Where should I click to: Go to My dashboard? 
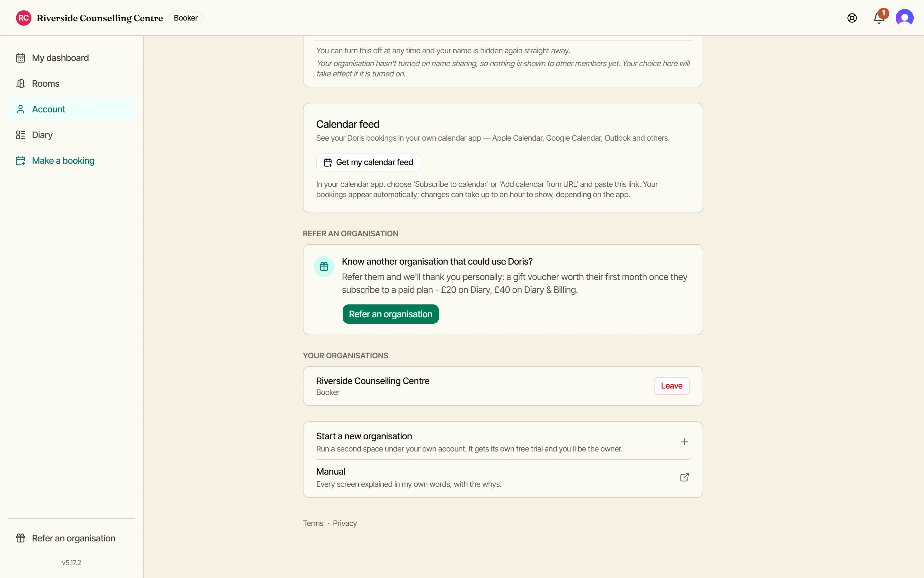72,58
